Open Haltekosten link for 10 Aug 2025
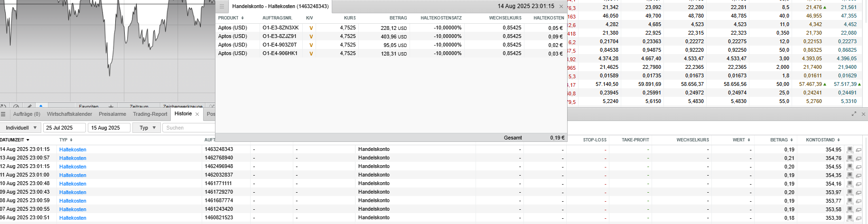 [x=73, y=184]
